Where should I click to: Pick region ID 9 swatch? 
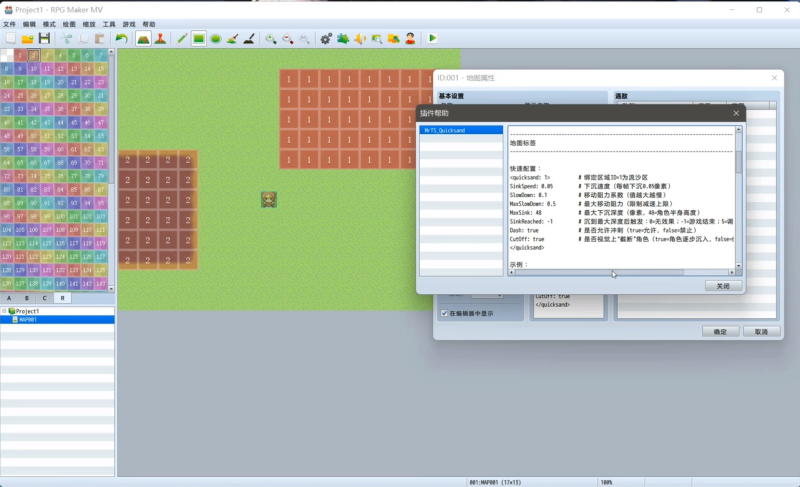[20, 68]
